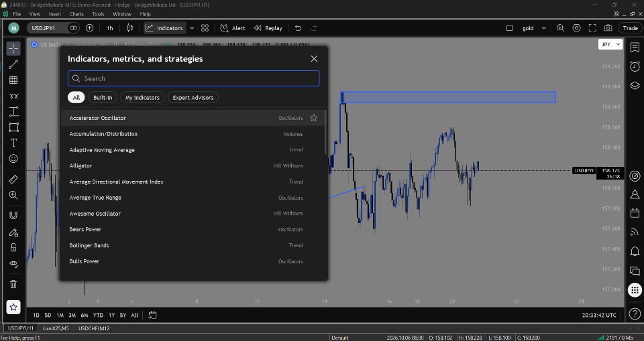
Task: Open the object tree layers icon
Action: click(x=635, y=85)
